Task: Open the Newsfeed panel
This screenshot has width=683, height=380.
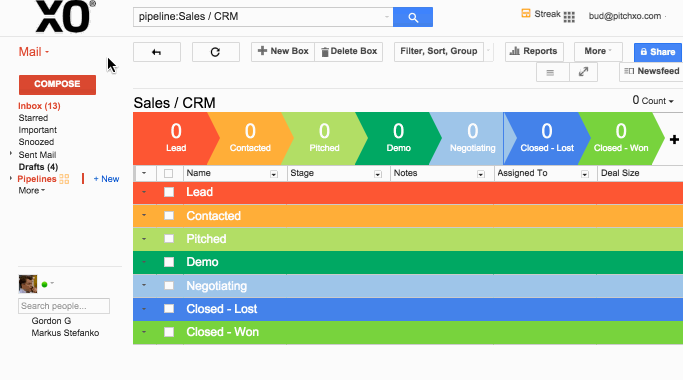Action: [x=651, y=71]
